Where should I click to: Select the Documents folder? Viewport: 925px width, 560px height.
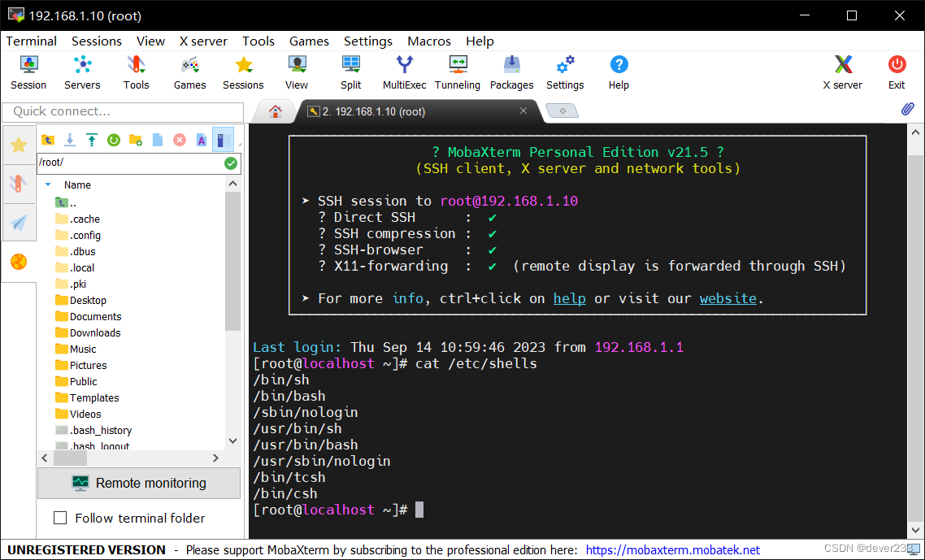pyautogui.click(x=88, y=316)
